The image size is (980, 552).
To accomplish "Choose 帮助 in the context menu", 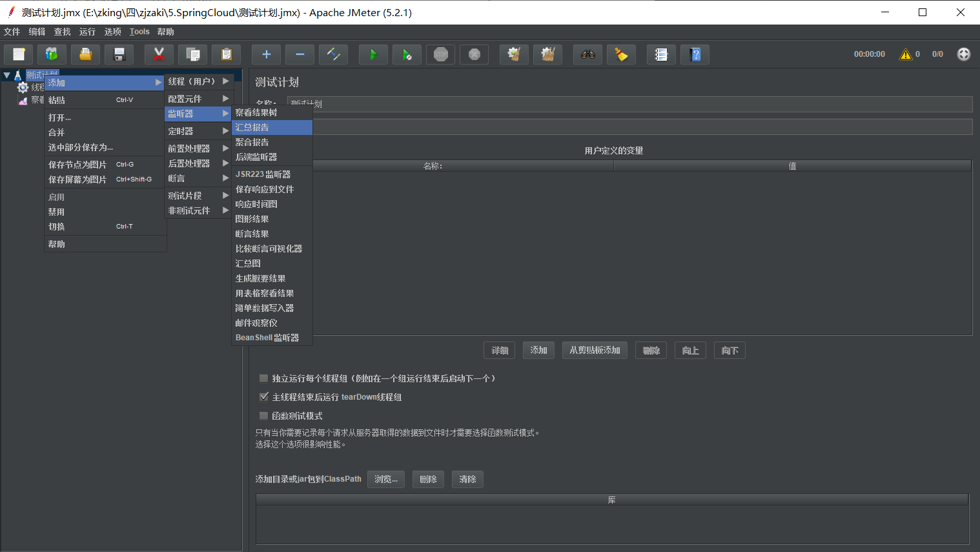I will pos(105,244).
